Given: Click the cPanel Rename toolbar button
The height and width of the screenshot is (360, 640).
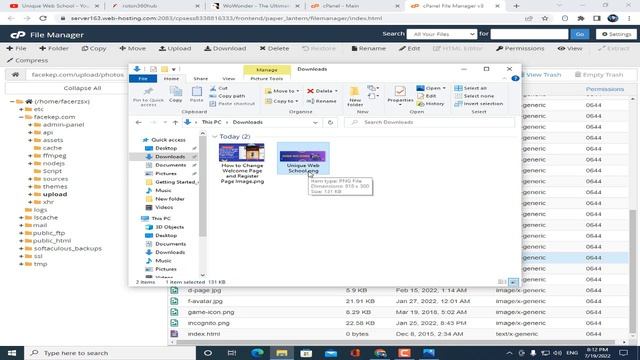Looking at the screenshot, I should [x=369, y=48].
